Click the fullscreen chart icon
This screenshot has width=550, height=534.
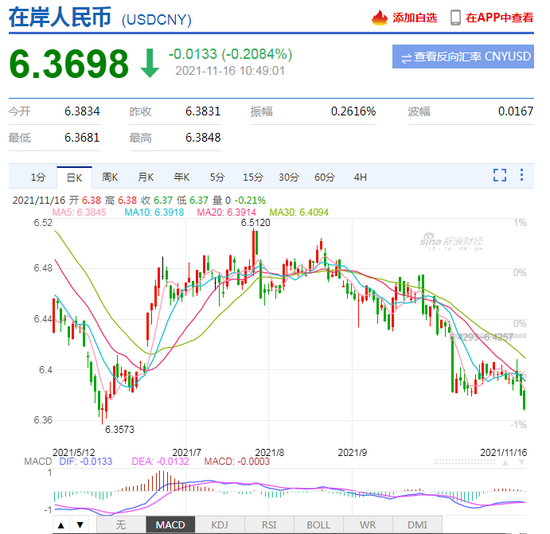499,175
